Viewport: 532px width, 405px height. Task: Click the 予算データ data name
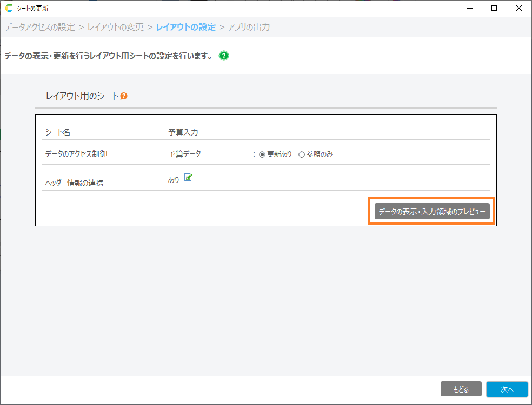(x=184, y=154)
